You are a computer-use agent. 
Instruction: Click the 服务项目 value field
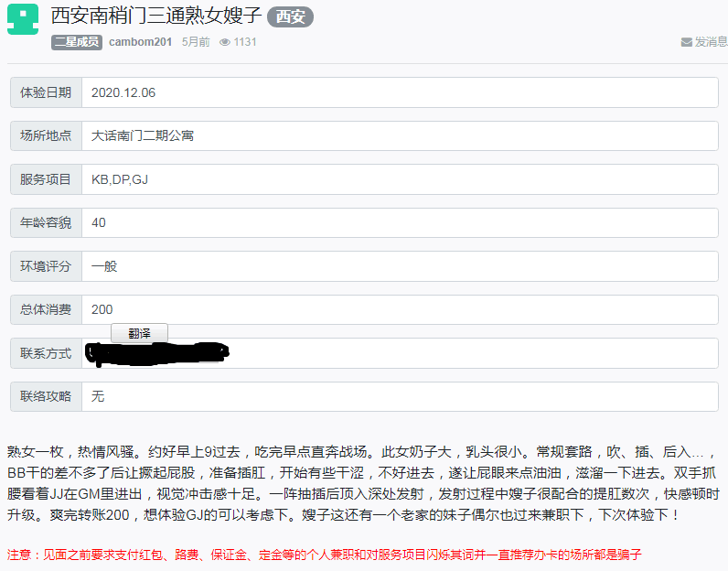pyautogui.click(x=399, y=179)
